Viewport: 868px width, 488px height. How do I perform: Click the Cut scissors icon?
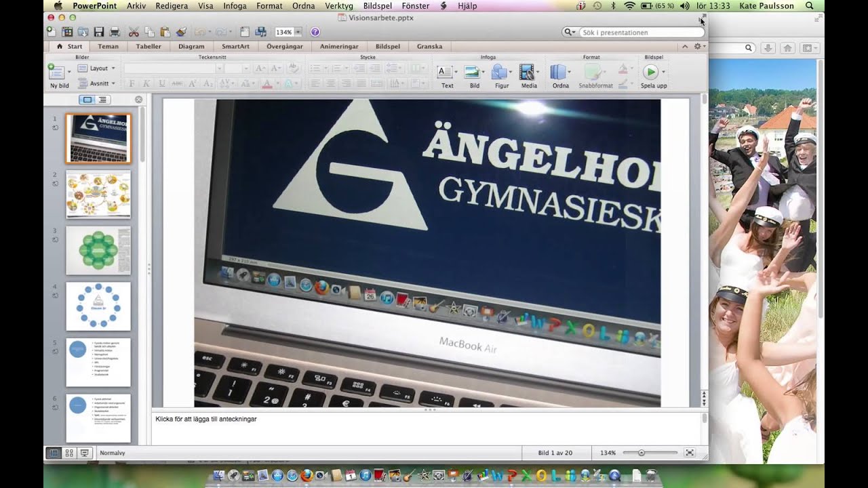point(134,32)
